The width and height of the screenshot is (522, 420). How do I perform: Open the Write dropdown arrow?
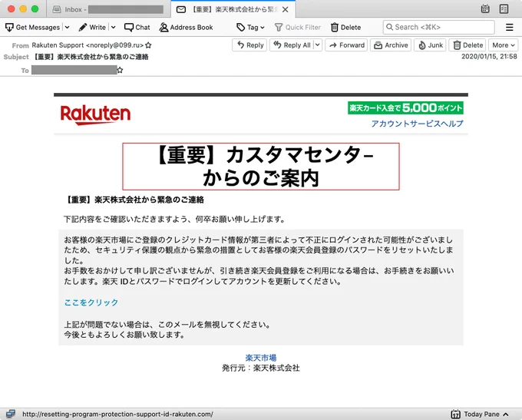pos(113,28)
